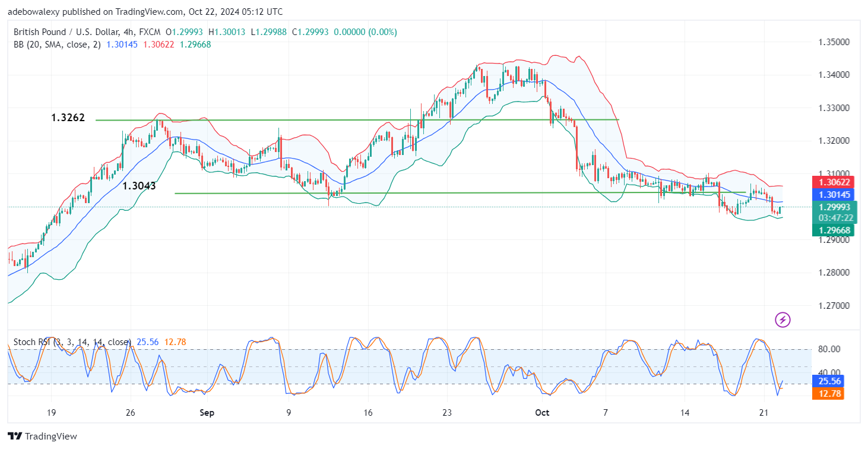The image size is (868, 449).
Task: Click the BB basis value 1.30145 in the legend
Action: tap(123, 45)
